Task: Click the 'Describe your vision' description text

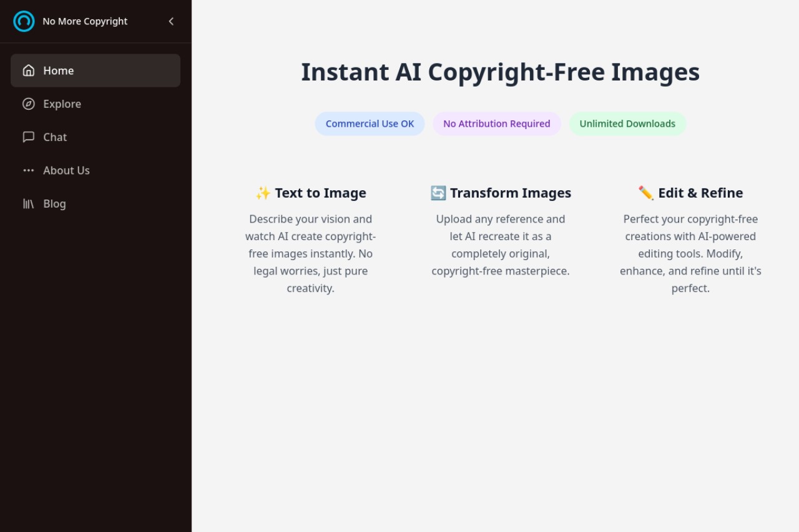Action: click(311, 254)
